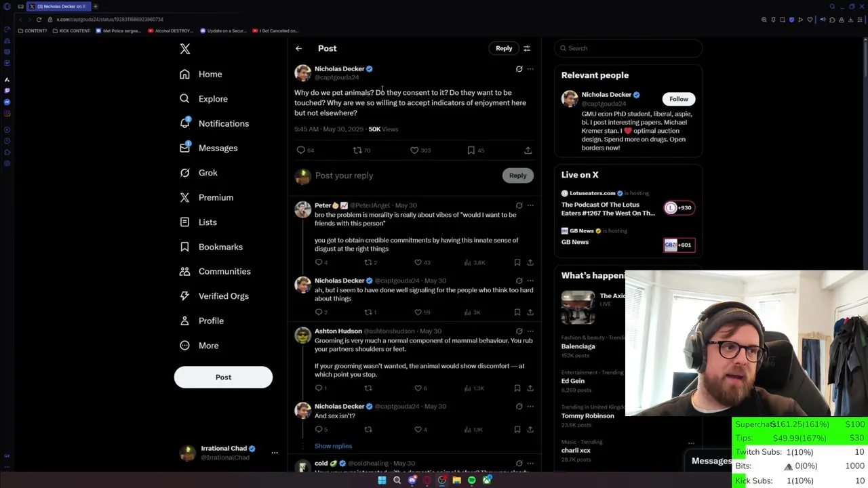868x488 pixels.
Task: Open the main post's three-dot menu
Action: pos(530,68)
